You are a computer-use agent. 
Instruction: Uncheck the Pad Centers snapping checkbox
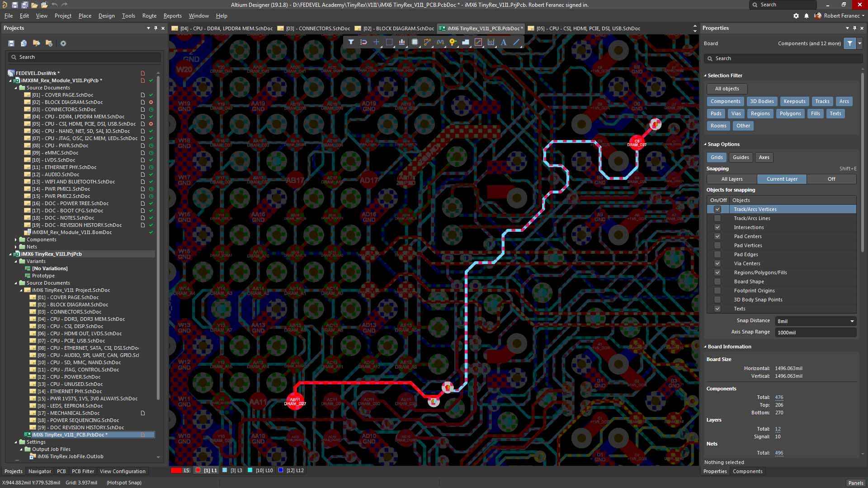pos(717,236)
